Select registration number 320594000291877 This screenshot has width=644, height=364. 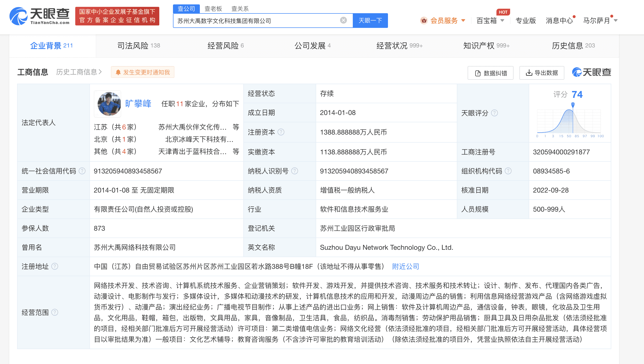[x=561, y=152]
